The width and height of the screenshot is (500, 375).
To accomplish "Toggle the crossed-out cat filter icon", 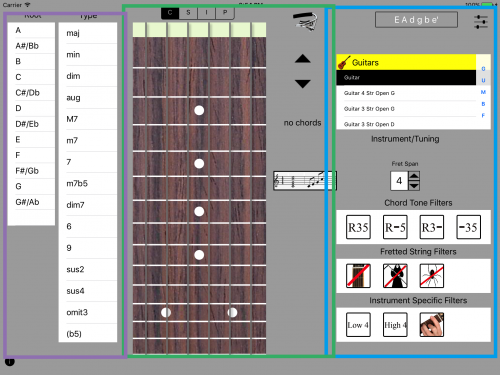I will [395, 276].
